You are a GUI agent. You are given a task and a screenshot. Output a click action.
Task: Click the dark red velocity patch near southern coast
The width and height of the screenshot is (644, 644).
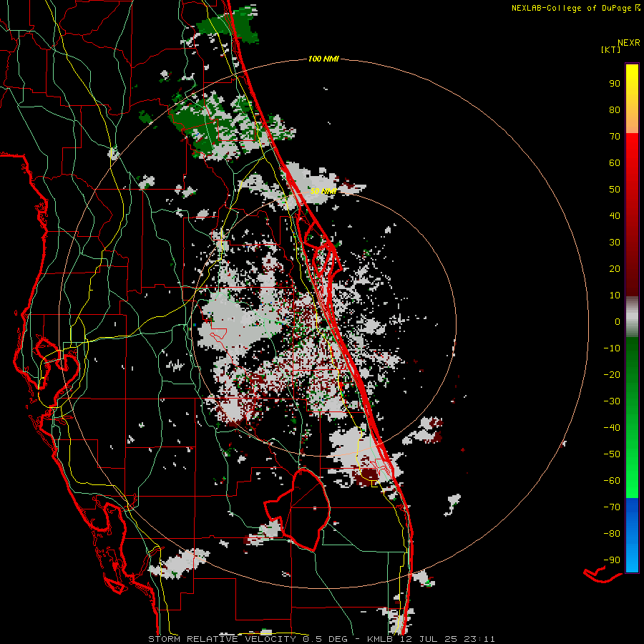click(368, 477)
